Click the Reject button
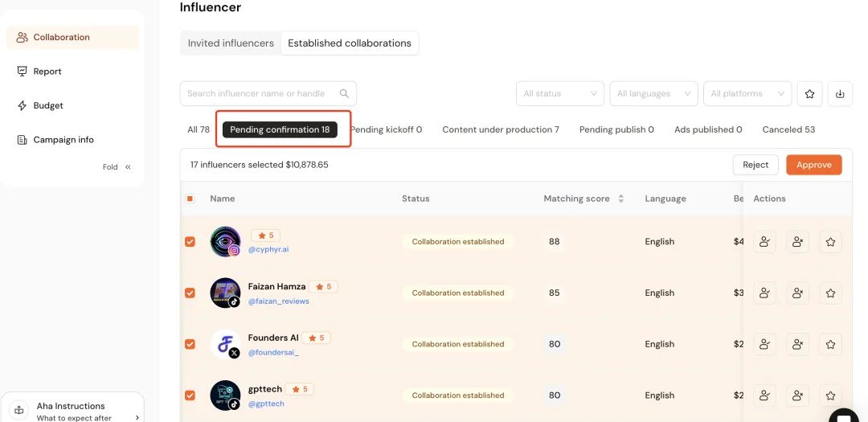This screenshot has width=868, height=422. coord(755,165)
